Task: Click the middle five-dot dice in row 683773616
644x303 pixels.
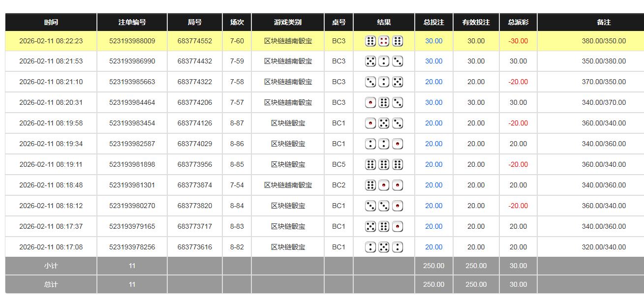Action: pos(384,247)
